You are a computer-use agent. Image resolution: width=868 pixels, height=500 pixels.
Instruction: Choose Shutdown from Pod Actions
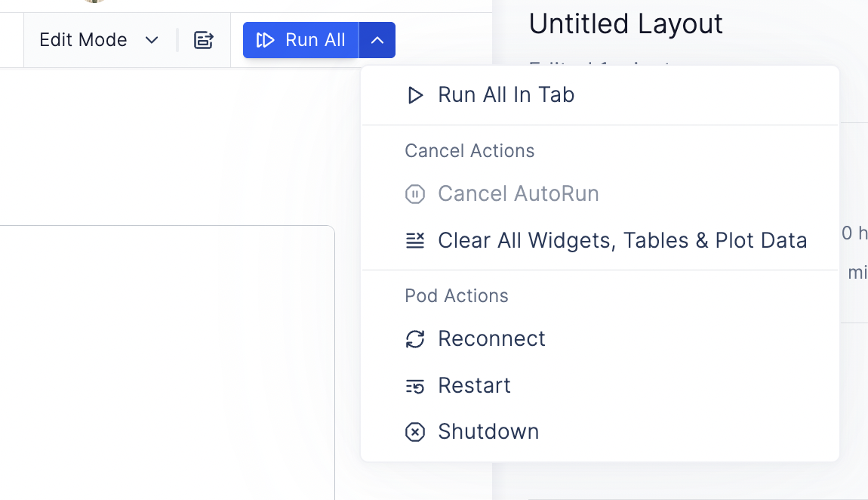(600, 431)
